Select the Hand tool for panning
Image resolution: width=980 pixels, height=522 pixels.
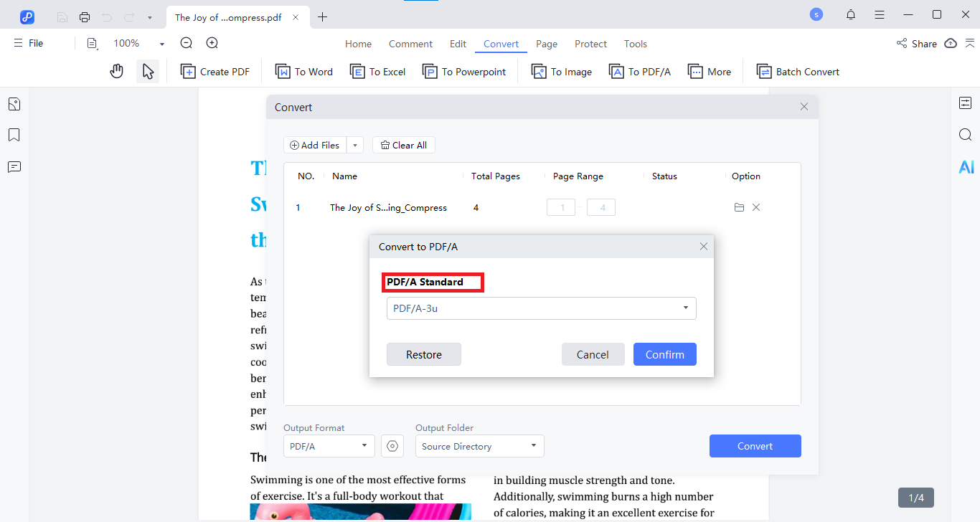(116, 70)
